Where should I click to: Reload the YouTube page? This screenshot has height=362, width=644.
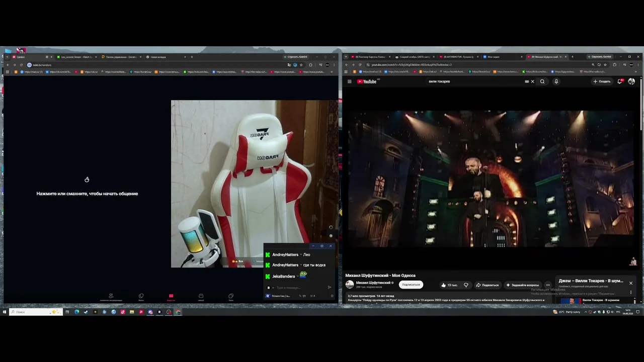(360, 65)
